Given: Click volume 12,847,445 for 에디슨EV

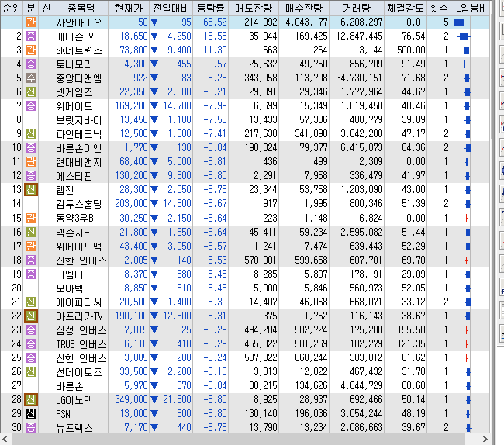Looking at the screenshot, I should click(x=359, y=36).
